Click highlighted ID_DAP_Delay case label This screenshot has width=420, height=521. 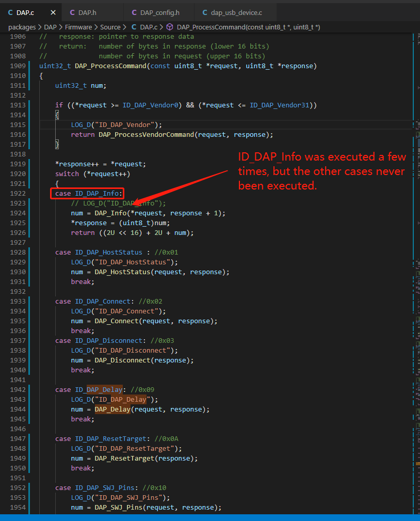[x=99, y=389]
